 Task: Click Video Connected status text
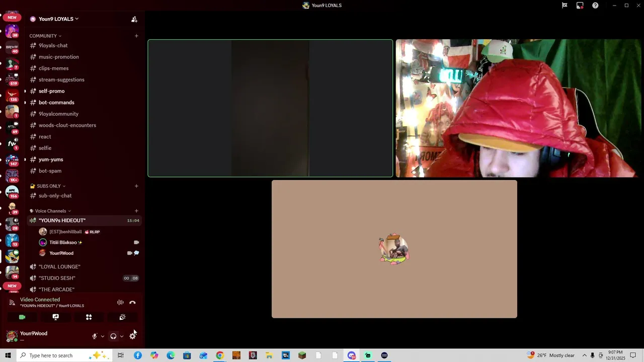coord(40,300)
